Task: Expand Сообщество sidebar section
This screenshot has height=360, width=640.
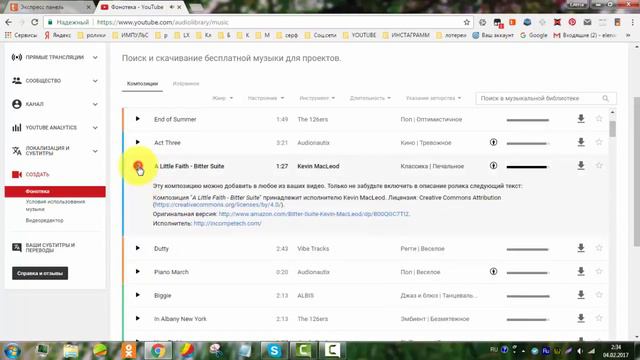Action: 95,81
